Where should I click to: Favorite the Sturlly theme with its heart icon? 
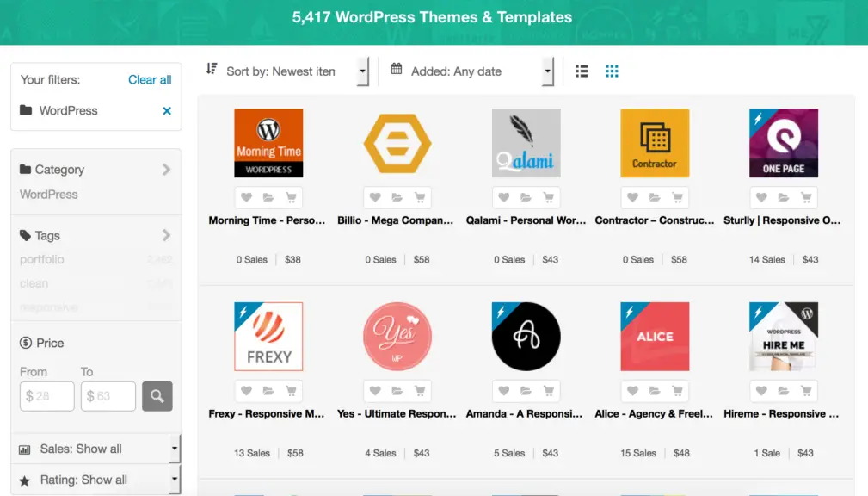[x=761, y=197]
